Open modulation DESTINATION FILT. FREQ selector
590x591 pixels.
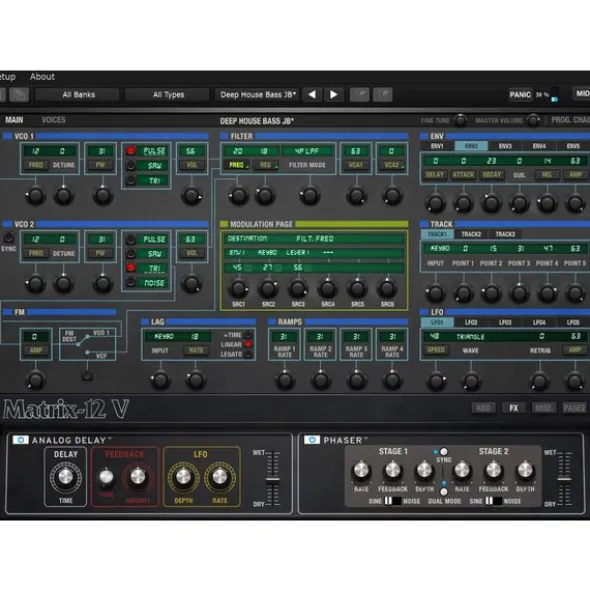pyautogui.click(x=314, y=239)
